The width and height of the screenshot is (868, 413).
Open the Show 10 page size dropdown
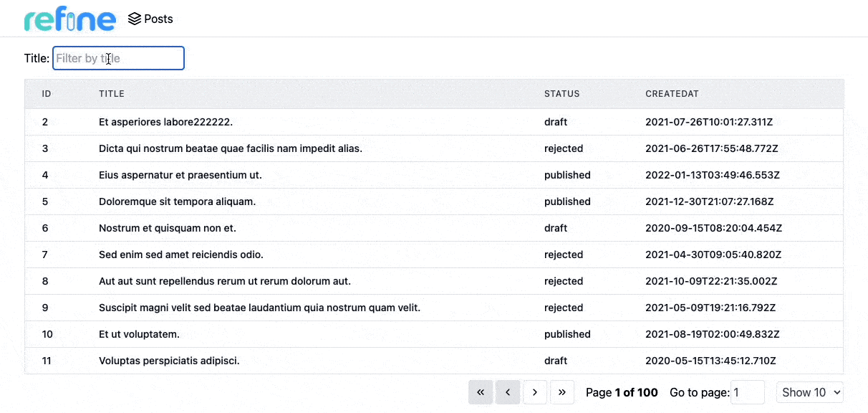[x=809, y=392]
